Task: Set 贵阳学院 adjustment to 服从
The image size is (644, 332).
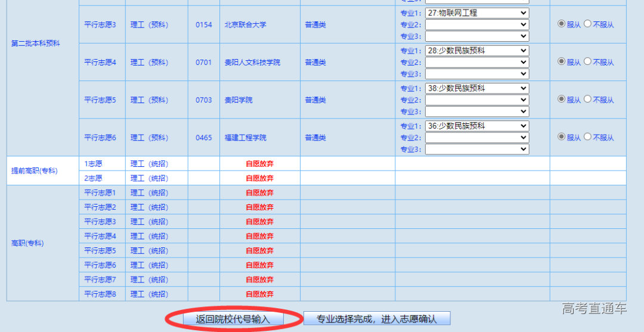Action: 561,99
